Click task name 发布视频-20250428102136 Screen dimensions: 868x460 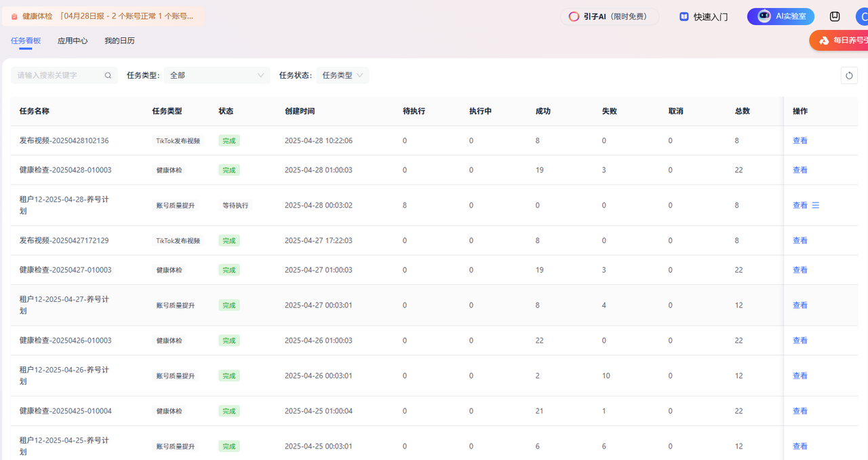tap(64, 140)
